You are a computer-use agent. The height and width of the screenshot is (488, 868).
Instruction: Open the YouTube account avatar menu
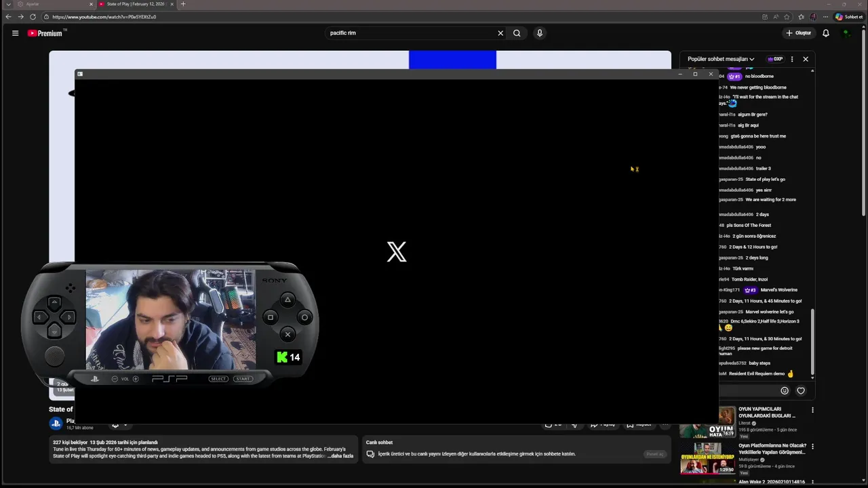click(x=846, y=33)
